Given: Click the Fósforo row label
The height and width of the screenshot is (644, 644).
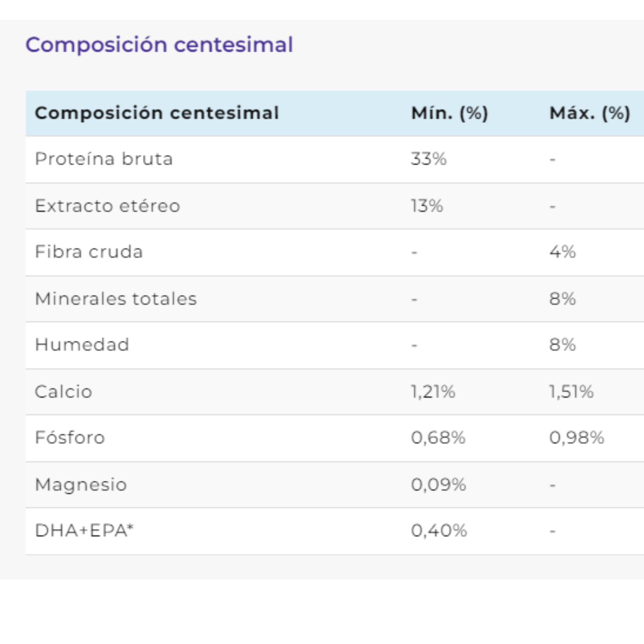Looking at the screenshot, I should point(70,437).
